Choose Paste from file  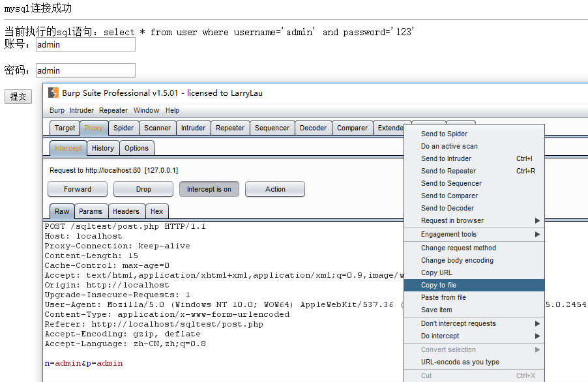(474, 297)
